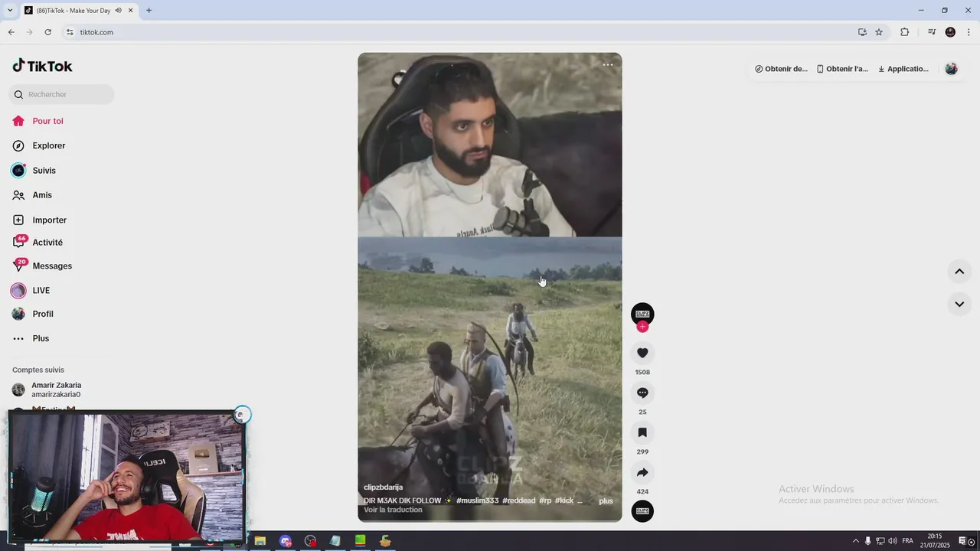View site information icon in address bar
Image resolution: width=980 pixels, height=551 pixels.
click(70, 32)
